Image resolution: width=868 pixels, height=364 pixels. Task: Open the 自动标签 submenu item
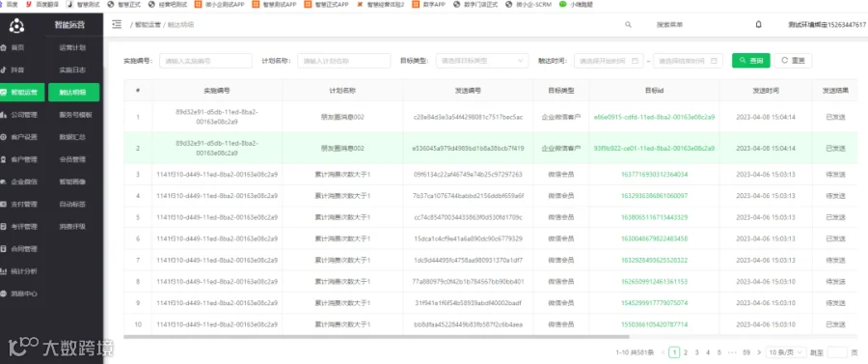[72, 205]
